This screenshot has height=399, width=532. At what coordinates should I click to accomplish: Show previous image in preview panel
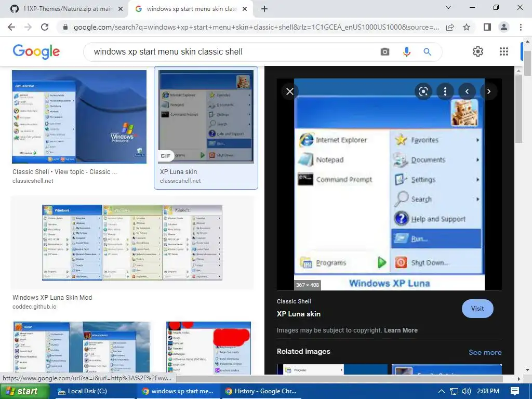click(467, 91)
